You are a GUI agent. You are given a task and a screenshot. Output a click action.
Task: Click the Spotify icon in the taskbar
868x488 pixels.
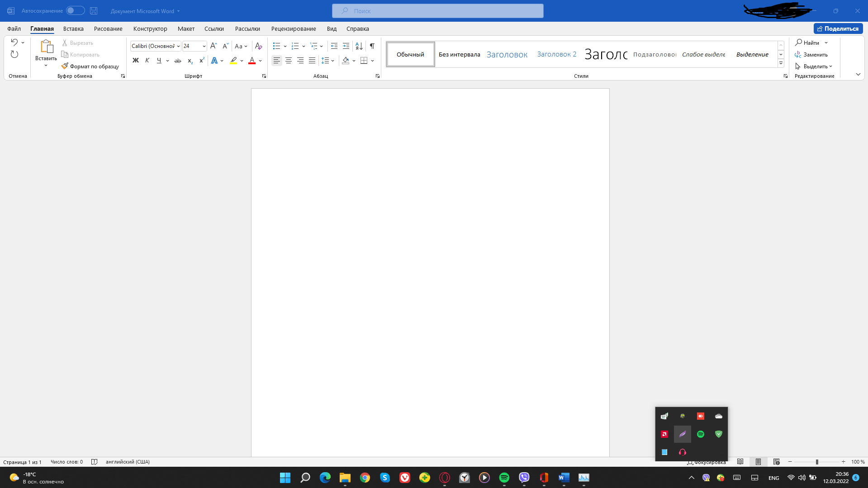(x=504, y=478)
